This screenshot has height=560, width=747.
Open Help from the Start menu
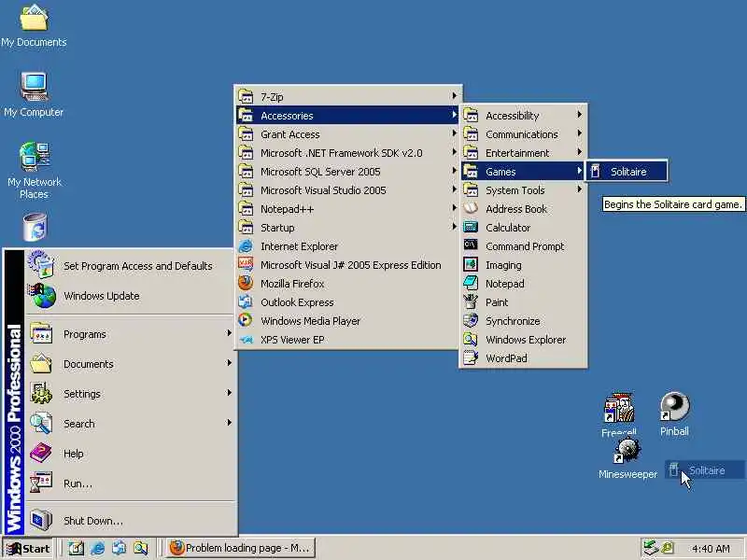tap(132, 454)
